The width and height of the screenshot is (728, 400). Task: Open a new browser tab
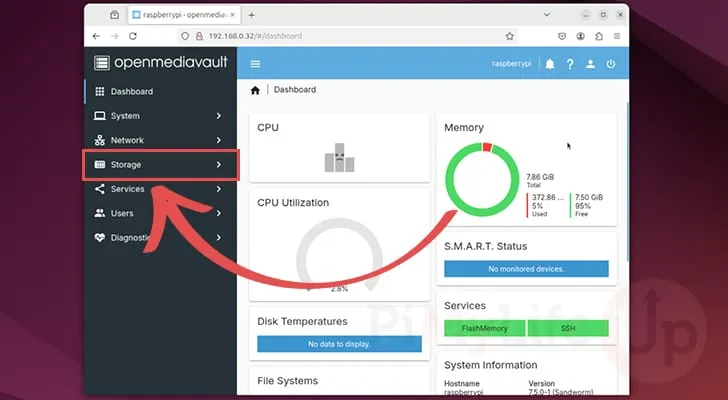pos(251,15)
